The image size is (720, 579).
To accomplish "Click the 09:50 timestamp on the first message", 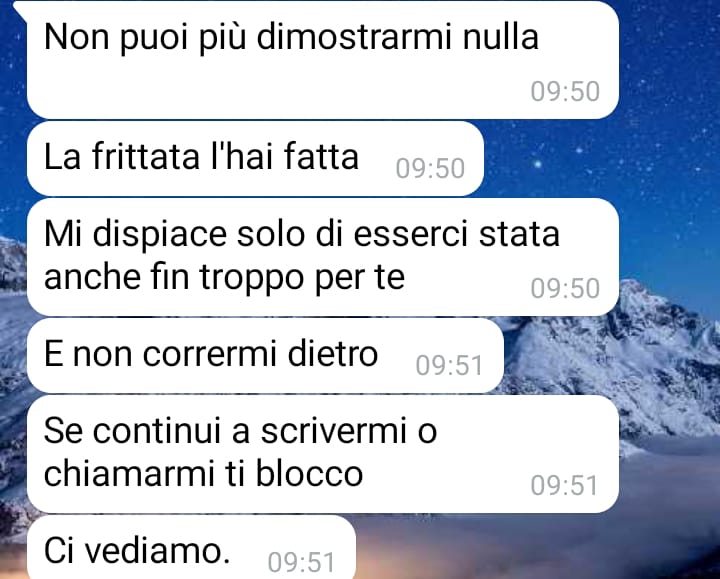I will [565, 91].
